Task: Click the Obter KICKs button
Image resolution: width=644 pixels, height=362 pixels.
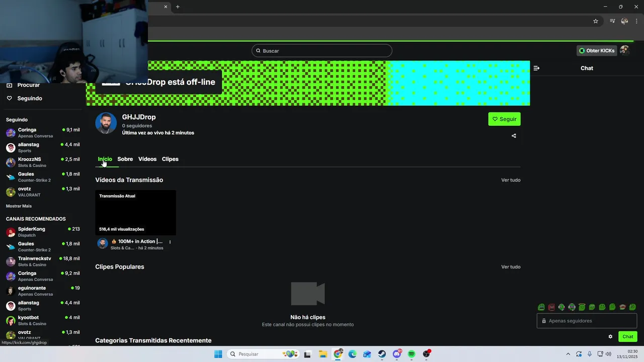Action: coord(597,50)
